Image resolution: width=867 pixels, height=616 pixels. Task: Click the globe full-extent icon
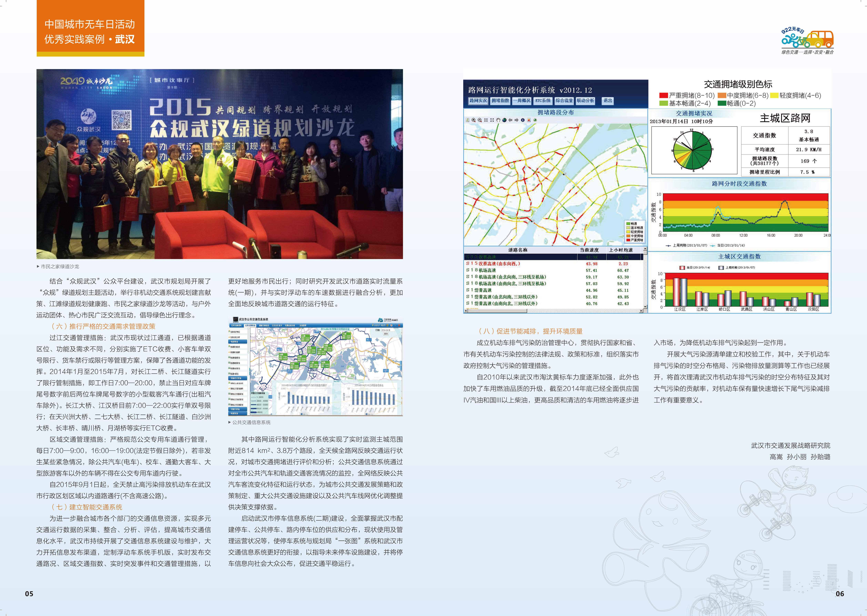[504, 120]
